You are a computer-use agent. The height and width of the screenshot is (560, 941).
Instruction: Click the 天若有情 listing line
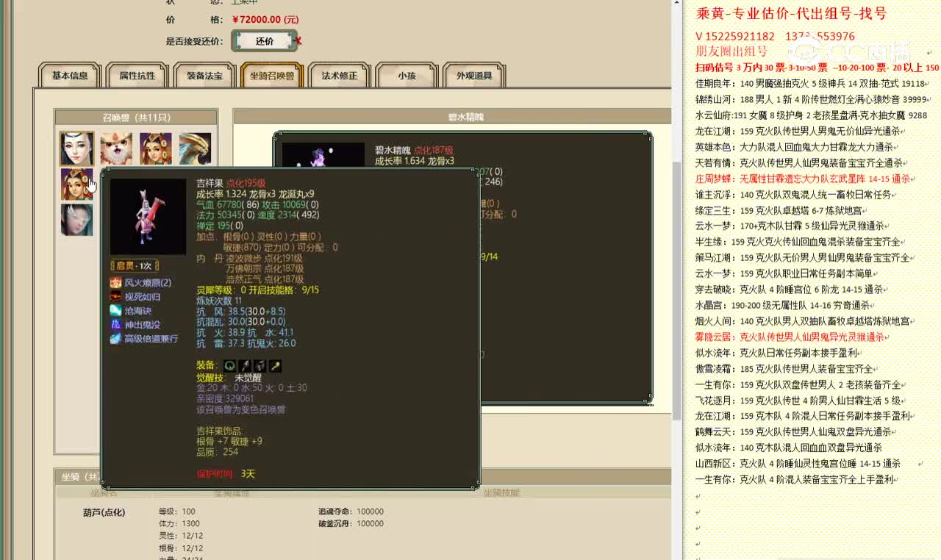pos(802,163)
